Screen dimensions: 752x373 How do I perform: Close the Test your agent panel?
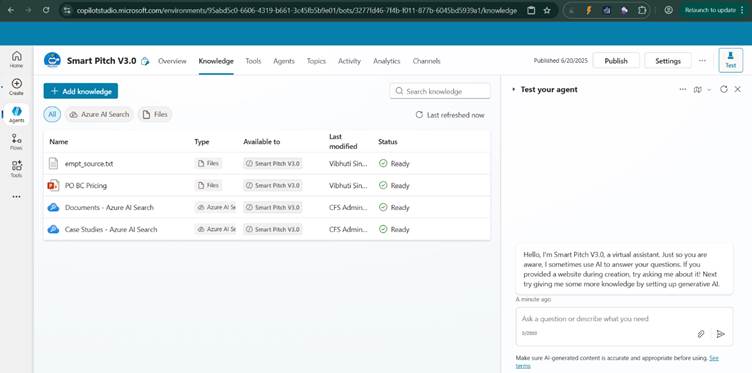pyautogui.click(x=738, y=89)
